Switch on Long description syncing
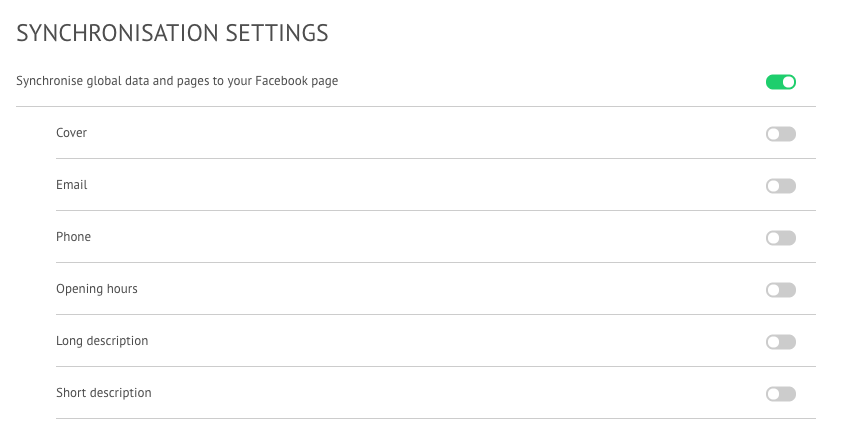The image size is (844, 438). pyautogui.click(x=780, y=342)
